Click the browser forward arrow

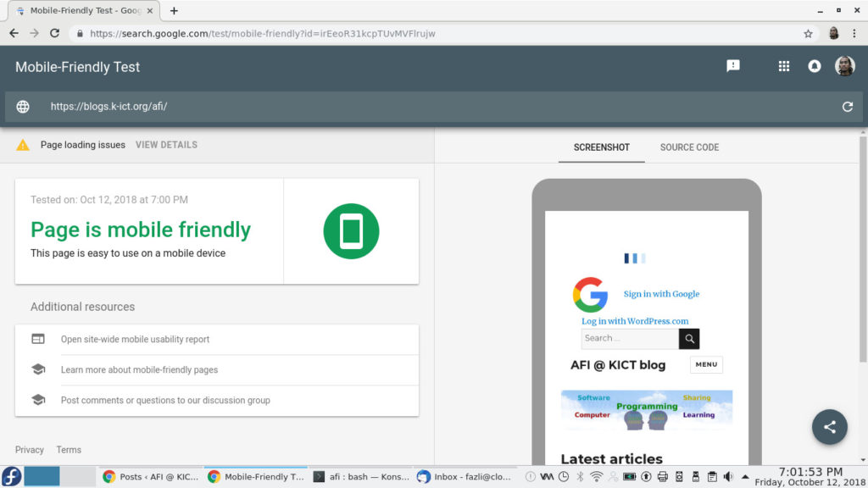click(34, 33)
